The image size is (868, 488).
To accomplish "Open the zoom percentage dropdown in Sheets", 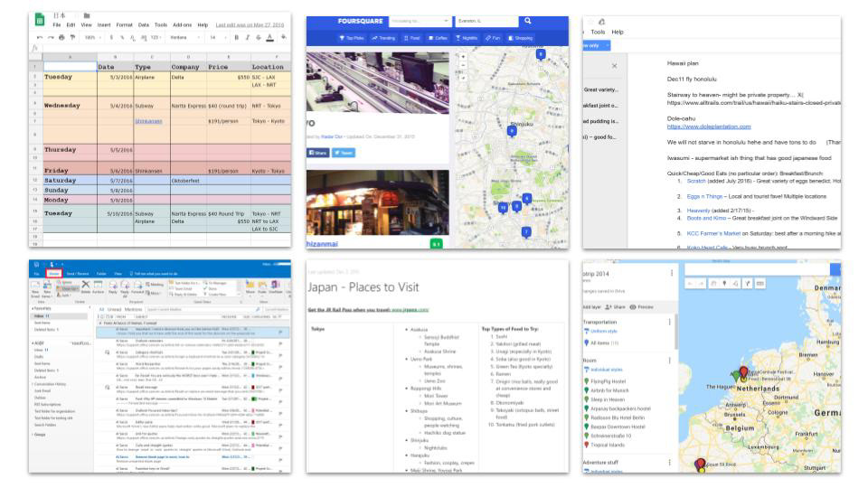I will [x=92, y=38].
